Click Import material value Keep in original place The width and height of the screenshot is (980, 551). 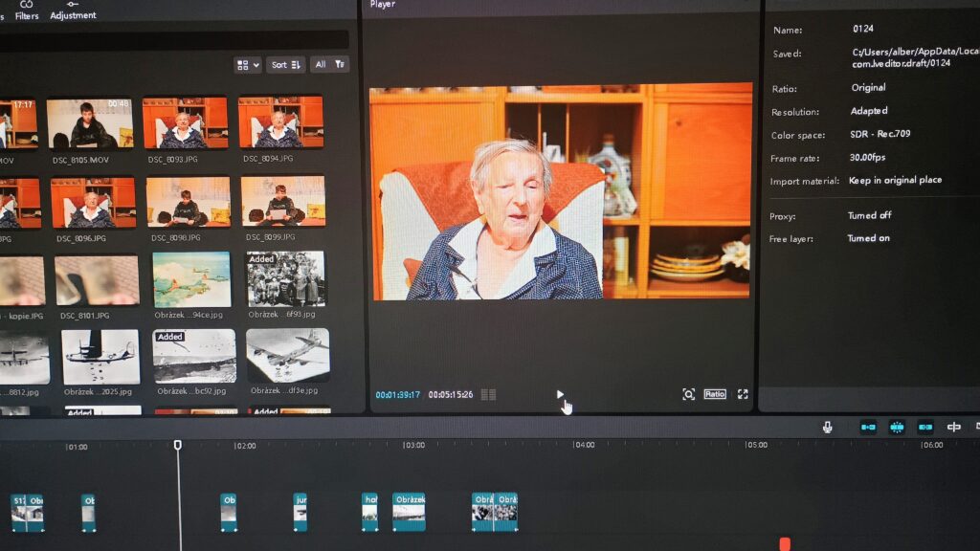coord(895,180)
